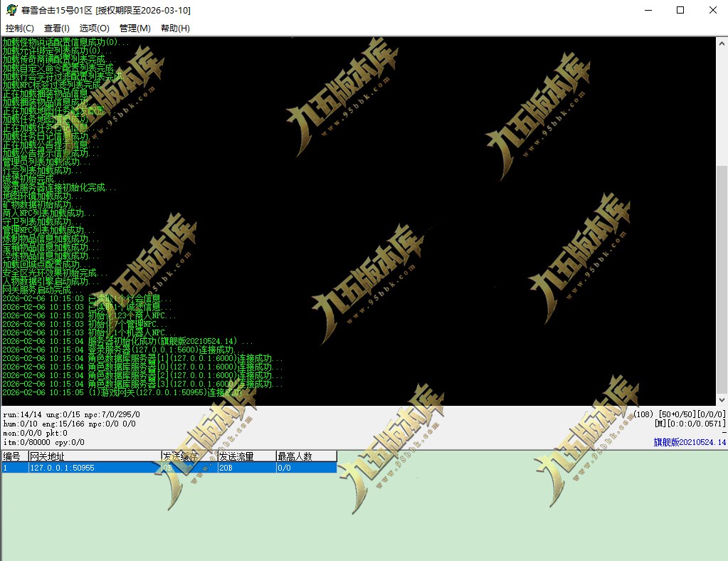Click the blue version label 旗舰版20210524.14
728x561 pixels.
(x=690, y=442)
